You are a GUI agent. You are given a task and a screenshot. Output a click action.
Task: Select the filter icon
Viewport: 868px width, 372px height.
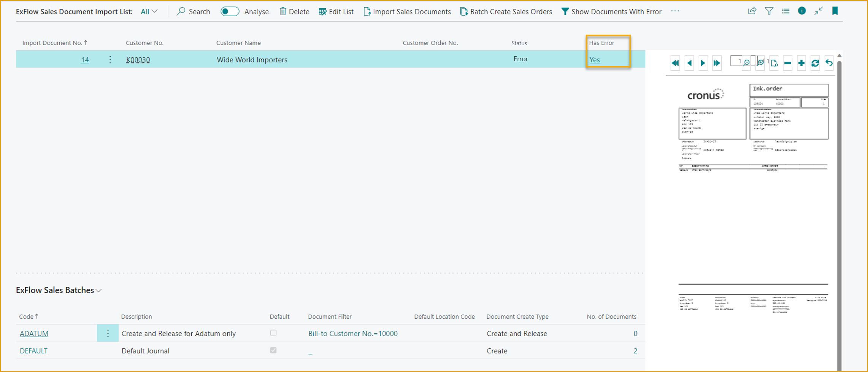point(769,11)
